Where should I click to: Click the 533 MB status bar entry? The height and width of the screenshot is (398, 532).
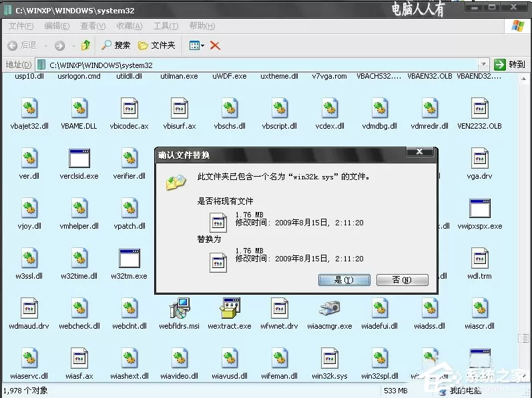[396, 391]
